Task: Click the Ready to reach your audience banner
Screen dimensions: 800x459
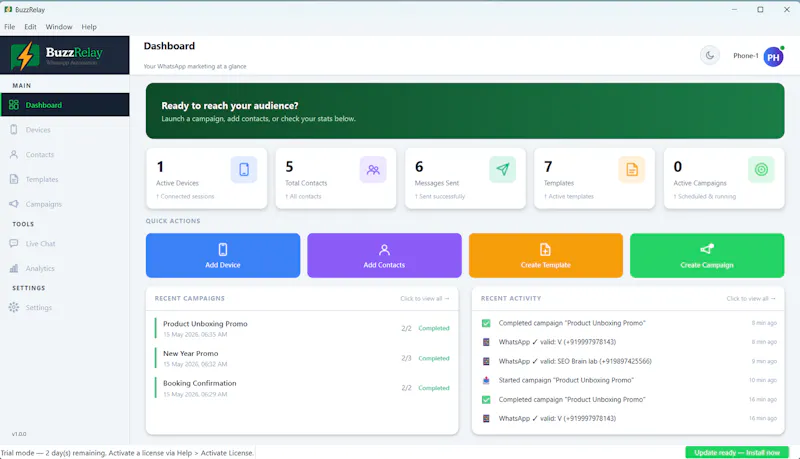Action: click(x=465, y=111)
